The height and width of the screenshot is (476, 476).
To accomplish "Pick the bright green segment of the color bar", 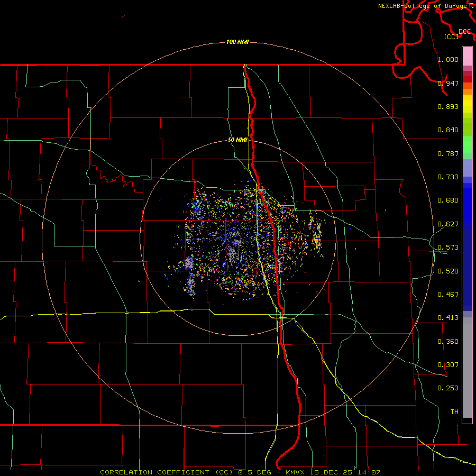I will tap(467, 144).
